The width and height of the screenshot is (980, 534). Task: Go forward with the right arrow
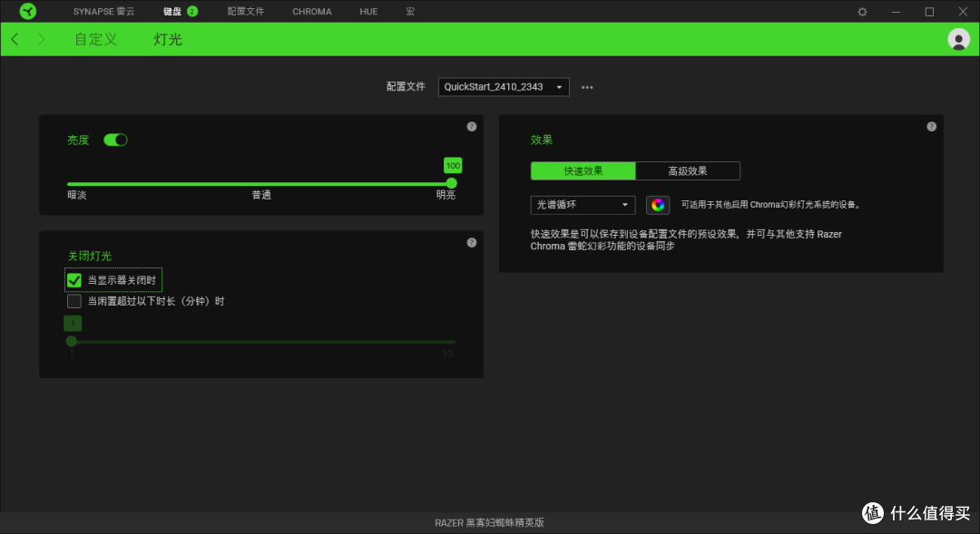[41, 39]
